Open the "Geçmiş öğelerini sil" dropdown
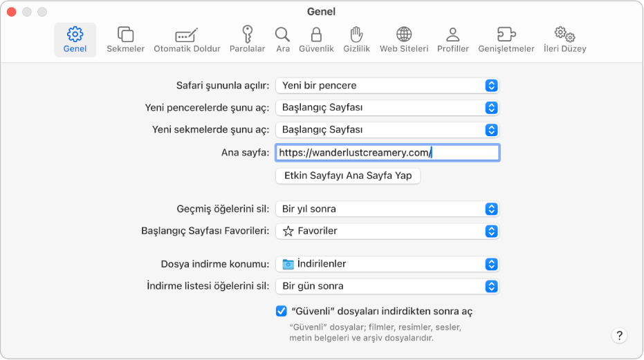 click(x=387, y=209)
